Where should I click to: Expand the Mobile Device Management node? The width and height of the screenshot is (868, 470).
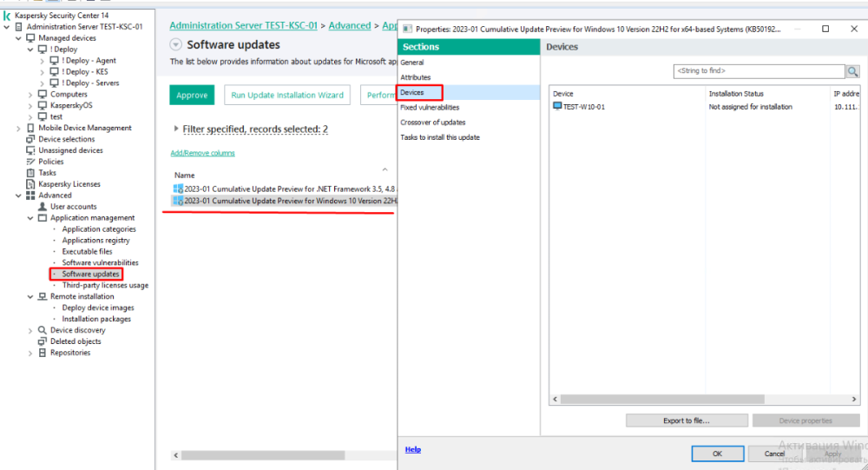pos(18,128)
